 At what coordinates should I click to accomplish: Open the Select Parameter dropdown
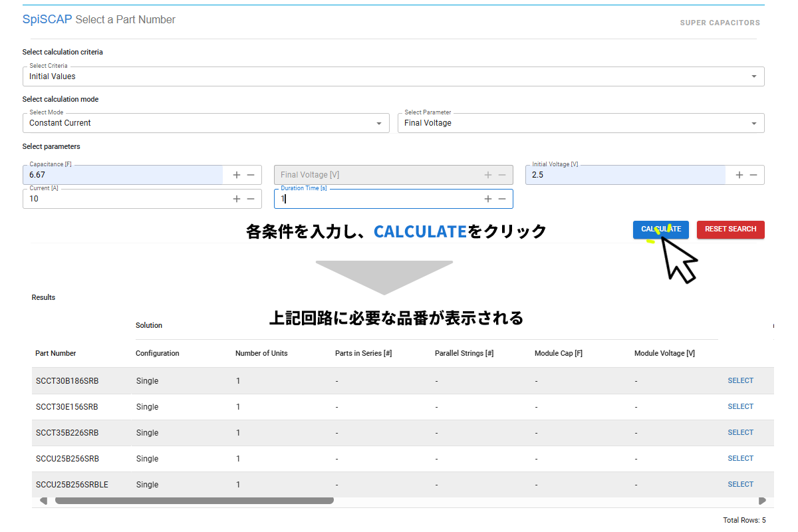581,123
